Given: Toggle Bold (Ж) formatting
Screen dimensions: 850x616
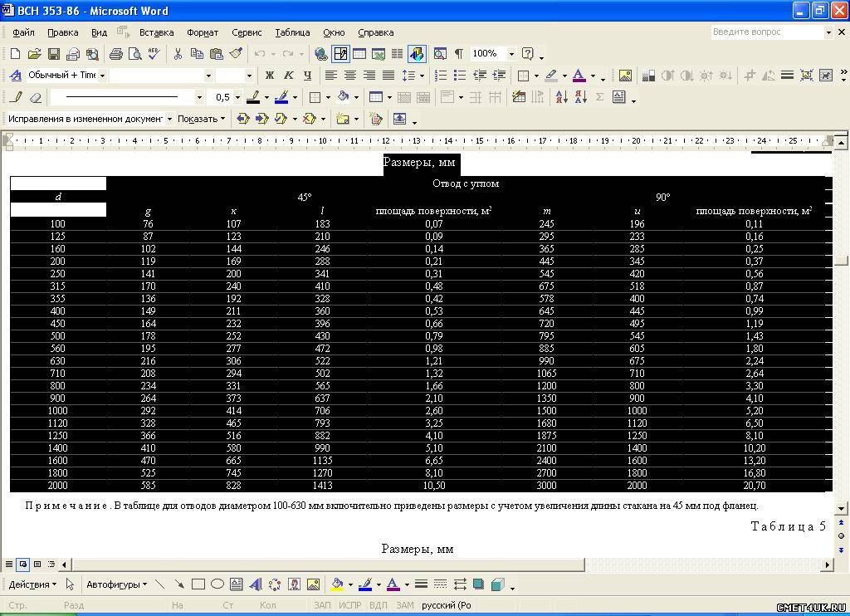Looking at the screenshot, I should [270, 76].
